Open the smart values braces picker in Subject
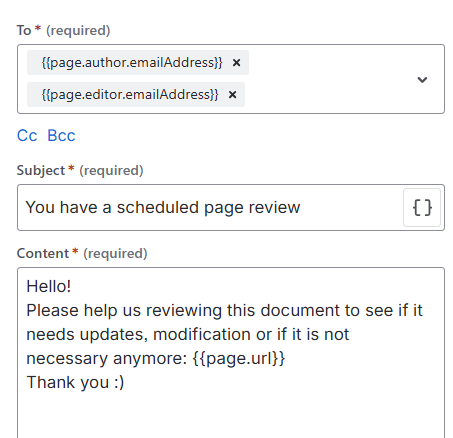The height and width of the screenshot is (438, 453). 422,207
